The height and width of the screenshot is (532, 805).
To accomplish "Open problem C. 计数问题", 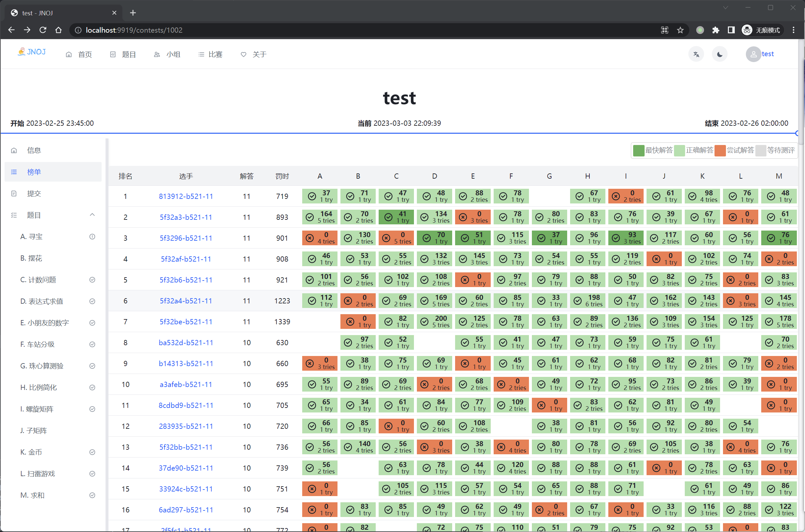I will pos(53,280).
